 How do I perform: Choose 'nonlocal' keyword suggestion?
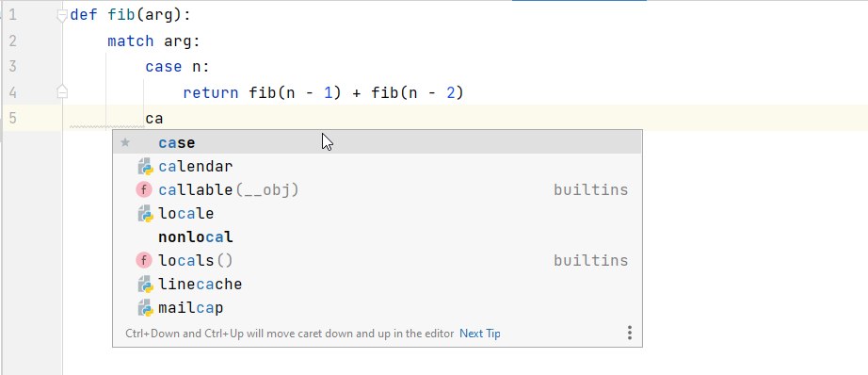[377, 237]
